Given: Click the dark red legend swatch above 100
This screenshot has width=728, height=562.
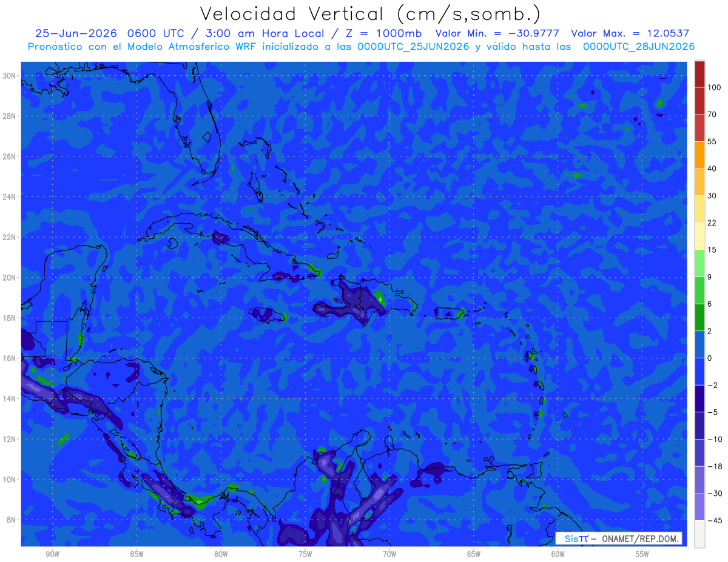Looking at the screenshot, I should [x=699, y=74].
